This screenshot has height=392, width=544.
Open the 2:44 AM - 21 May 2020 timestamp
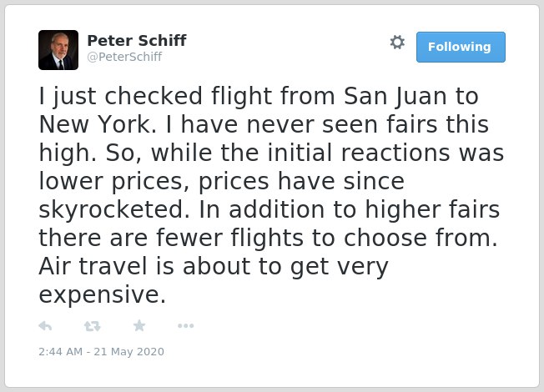101,352
